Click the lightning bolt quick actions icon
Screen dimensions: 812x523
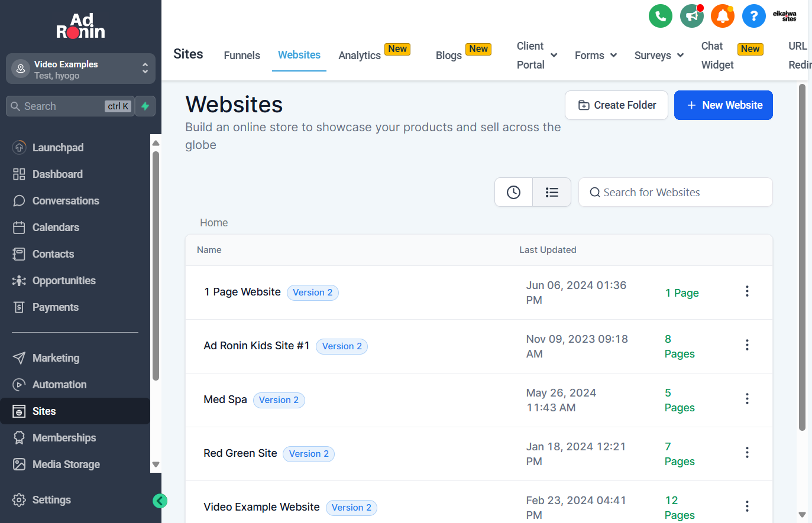tap(145, 106)
